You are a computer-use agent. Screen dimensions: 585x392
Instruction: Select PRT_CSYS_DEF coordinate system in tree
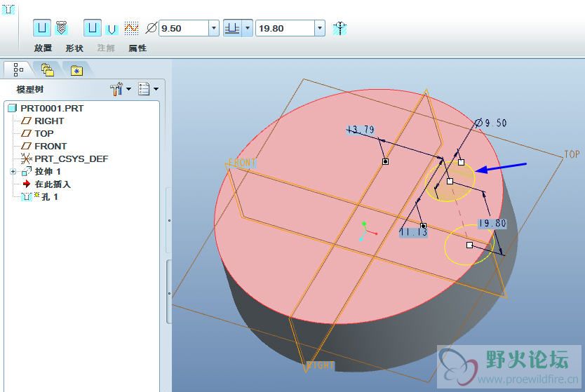tap(65, 159)
